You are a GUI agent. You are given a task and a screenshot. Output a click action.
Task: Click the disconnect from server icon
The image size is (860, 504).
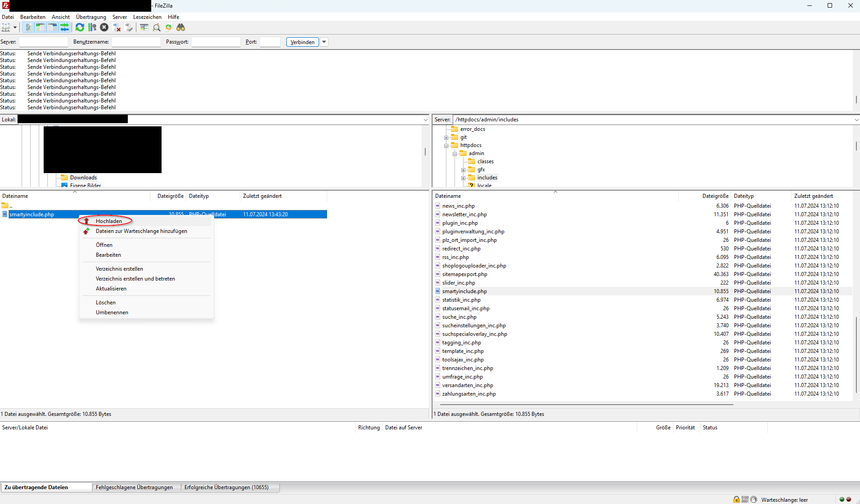click(x=117, y=27)
